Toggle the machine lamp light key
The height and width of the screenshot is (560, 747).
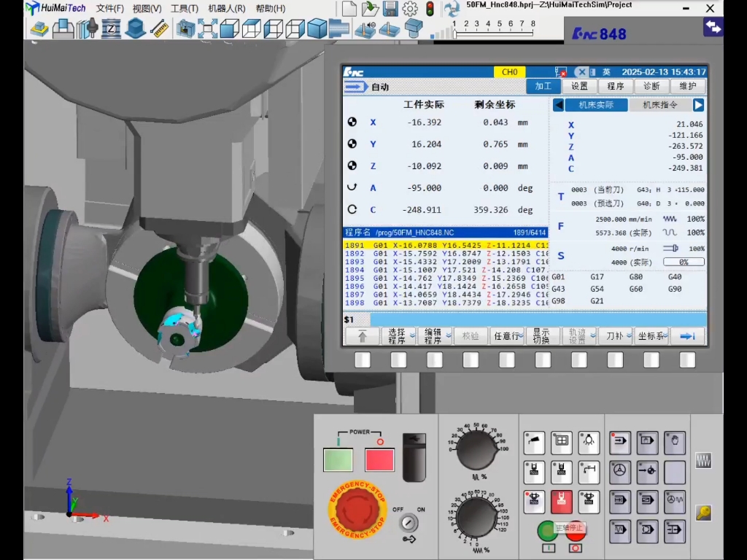(x=589, y=442)
